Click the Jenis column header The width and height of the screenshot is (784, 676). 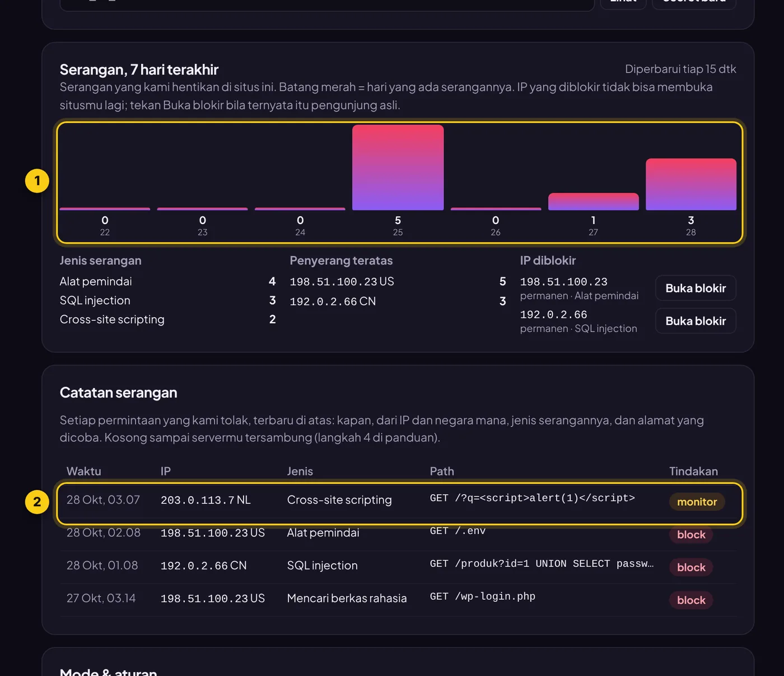pos(300,472)
